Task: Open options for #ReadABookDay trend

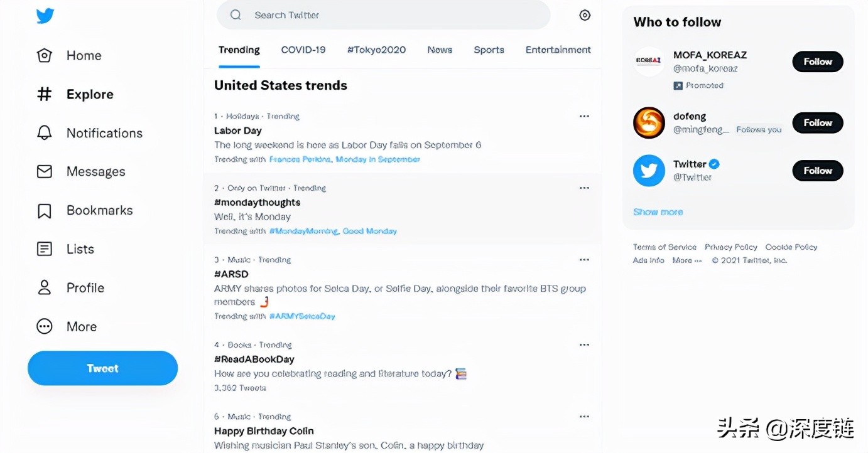Action: (584, 344)
